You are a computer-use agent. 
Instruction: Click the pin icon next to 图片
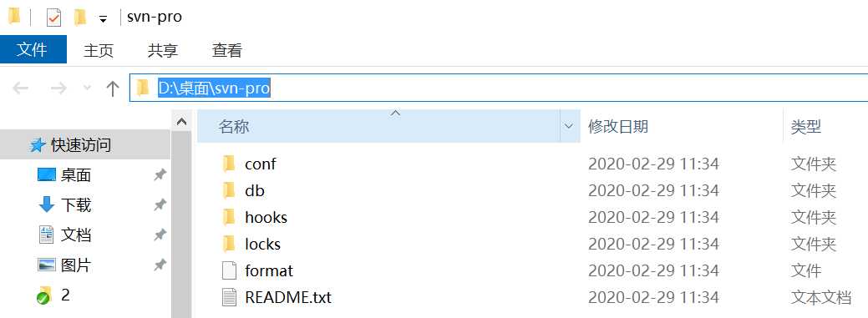tap(160, 265)
